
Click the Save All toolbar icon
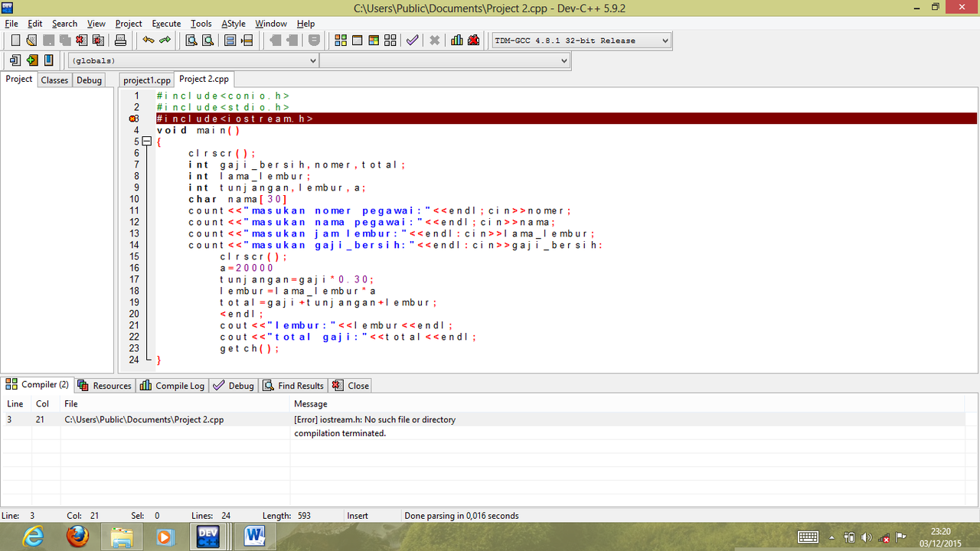[65, 41]
